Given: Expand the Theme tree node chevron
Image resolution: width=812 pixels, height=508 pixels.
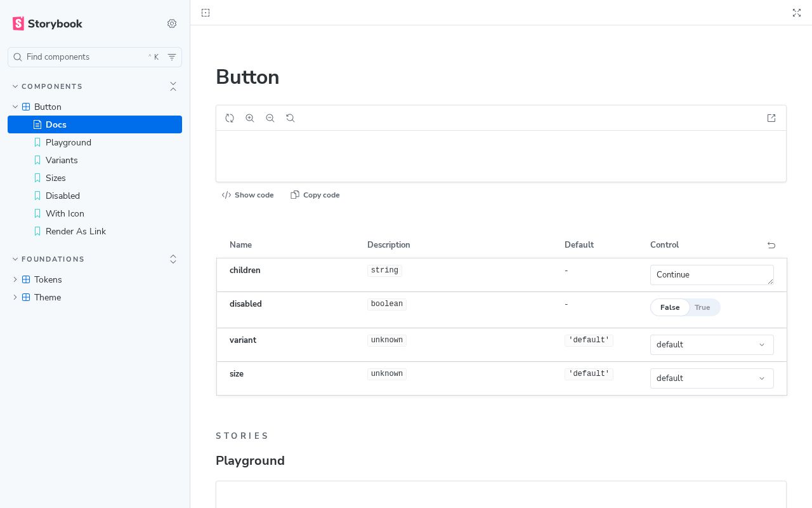Looking at the screenshot, I should [x=15, y=297].
